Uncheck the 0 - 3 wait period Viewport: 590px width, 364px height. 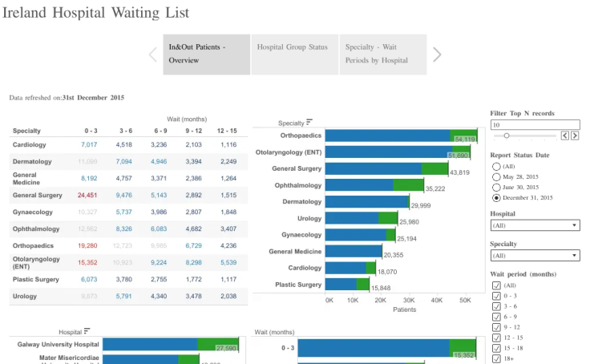coord(496,296)
